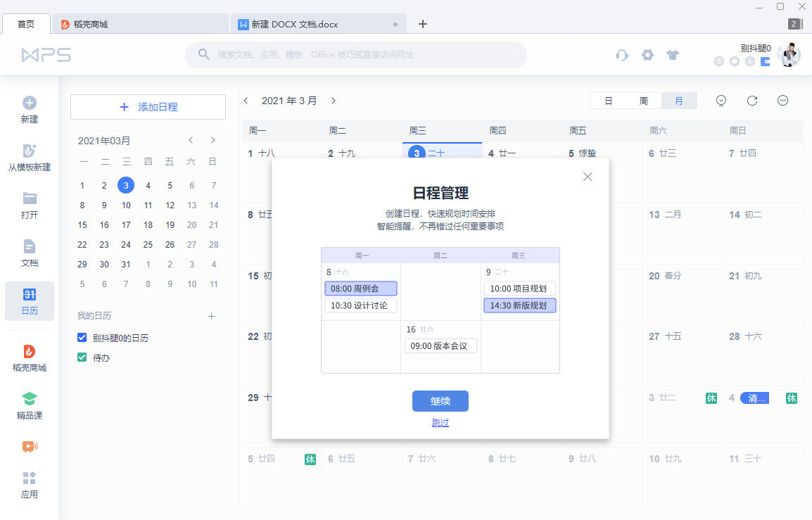
Task: Switch calendar to 月 month view
Action: [679, 101]
